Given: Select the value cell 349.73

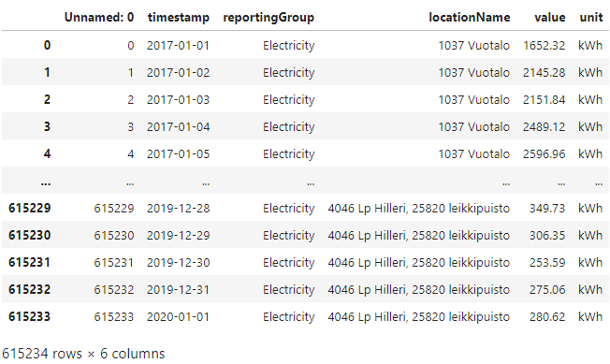Looking at the screenshot, I should pyautogui.click(x=547, y=209).
